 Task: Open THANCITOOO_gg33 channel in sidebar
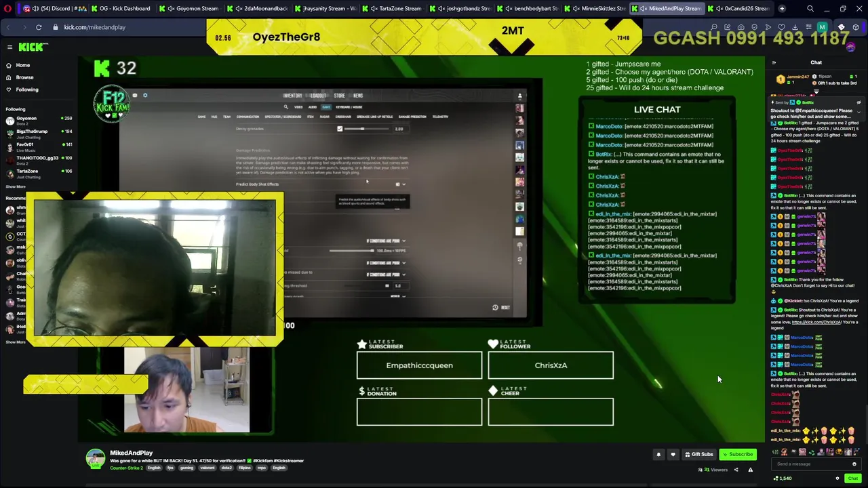(39, 160)
